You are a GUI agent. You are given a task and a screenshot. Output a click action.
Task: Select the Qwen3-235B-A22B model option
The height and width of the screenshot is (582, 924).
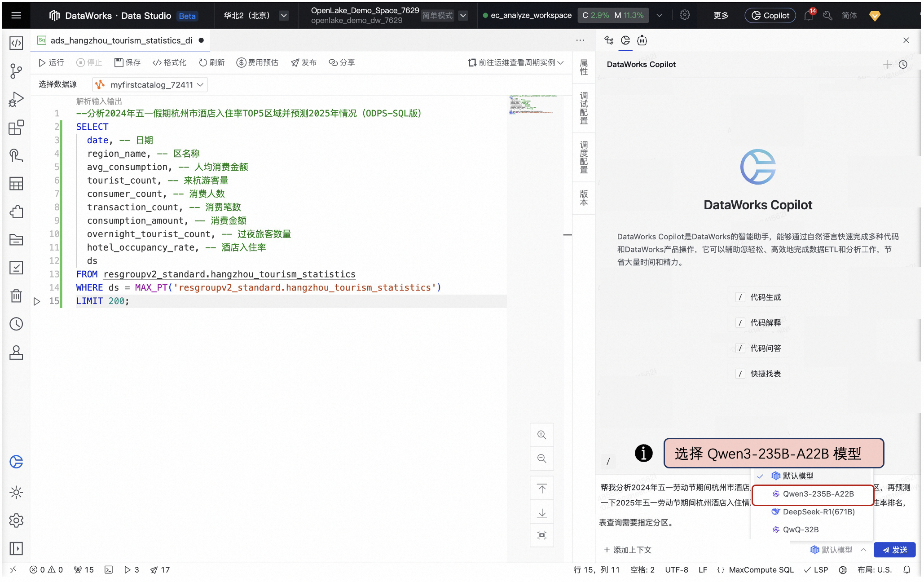click(812, 494)
